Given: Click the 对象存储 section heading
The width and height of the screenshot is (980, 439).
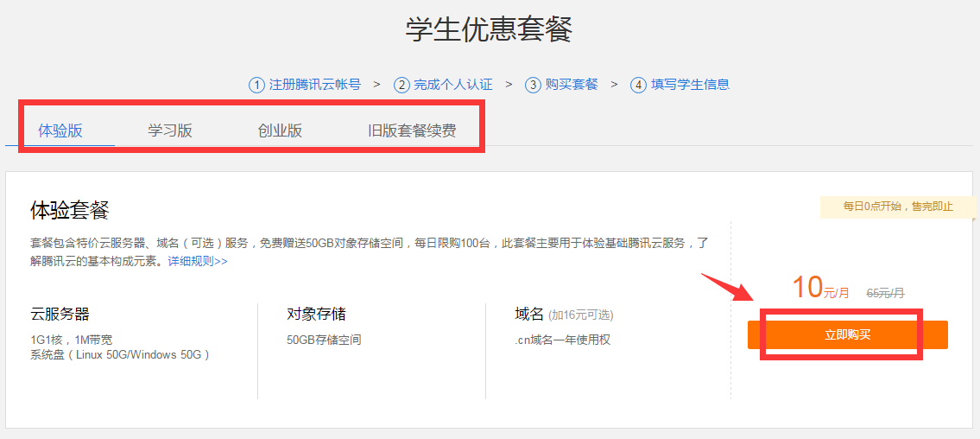Looking at the screenshot, I should pyautogui.click(x=316, y=315).
